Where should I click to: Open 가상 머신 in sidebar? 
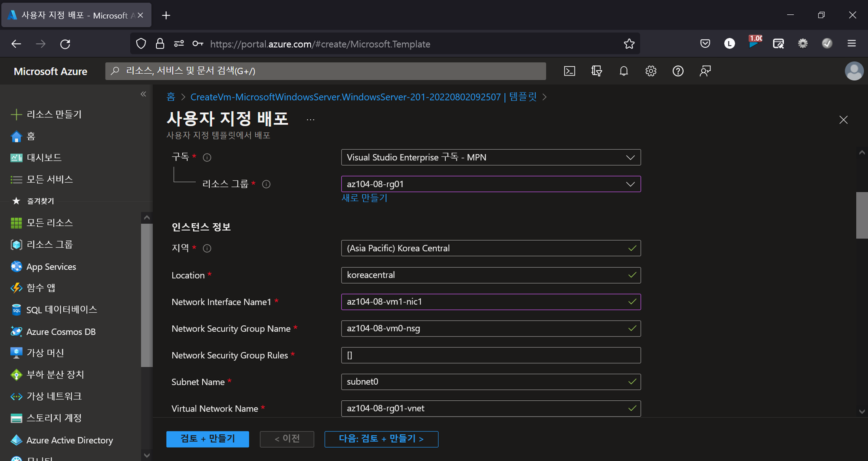[45, 353]
